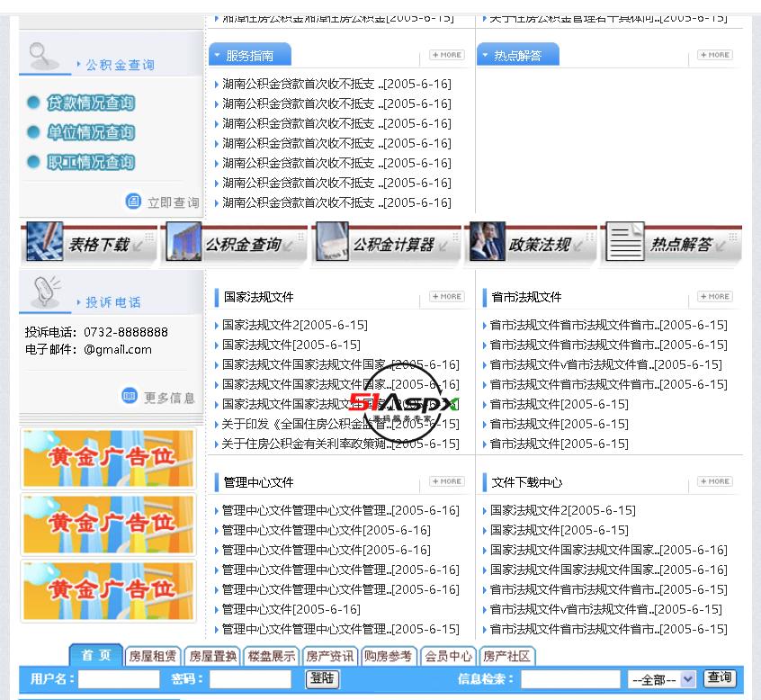
Task: Click MORE button in 管理中心文件 section
Action: tap(447, 481)
